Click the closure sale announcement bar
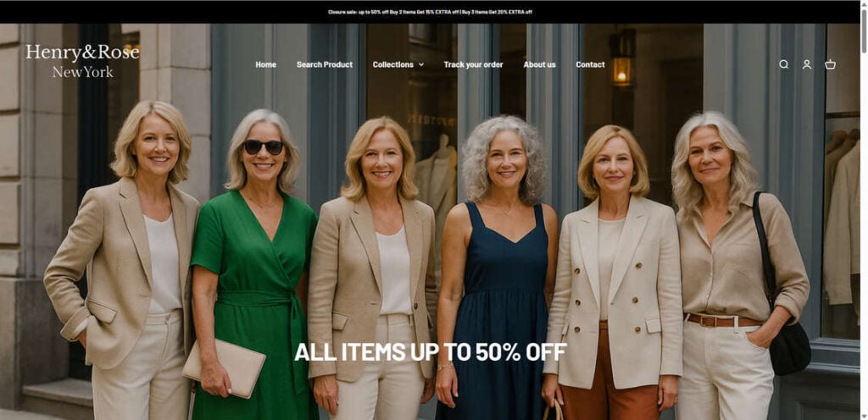Screen dimensions: 868x420 pyautogui.click(x=430, y=12)
